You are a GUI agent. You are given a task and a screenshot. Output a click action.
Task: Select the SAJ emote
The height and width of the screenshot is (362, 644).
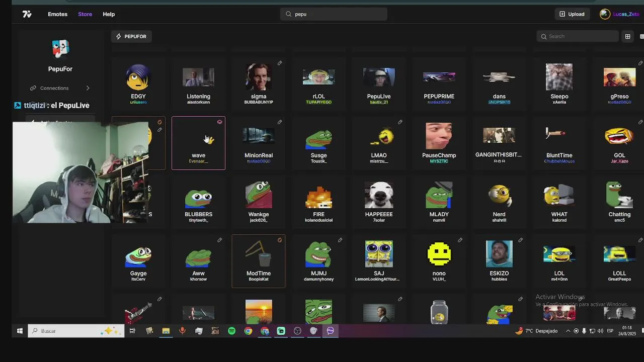point(379,261)
